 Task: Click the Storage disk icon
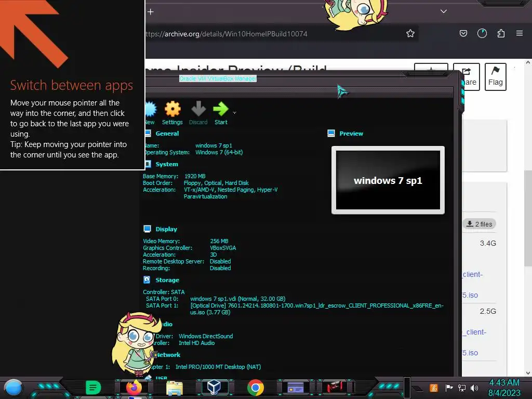(x=147, y=280)
